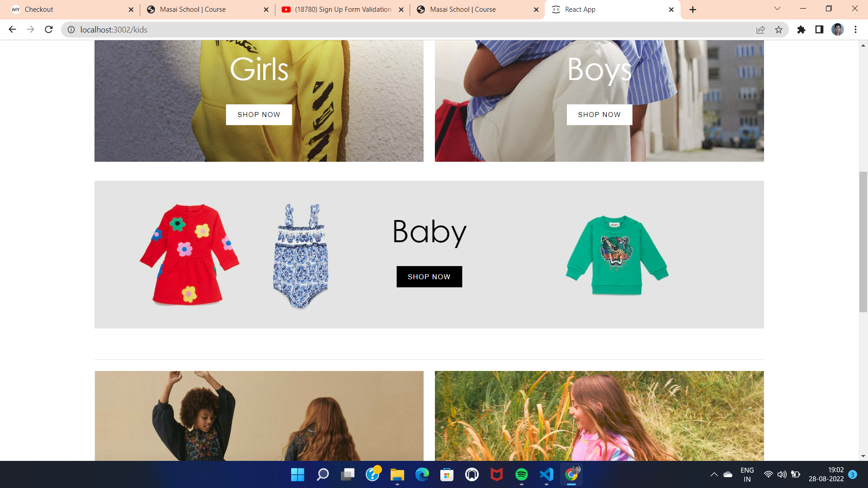Click the bottom-left image thumbnail
This screenshot has height=488, width=868.
259,416
